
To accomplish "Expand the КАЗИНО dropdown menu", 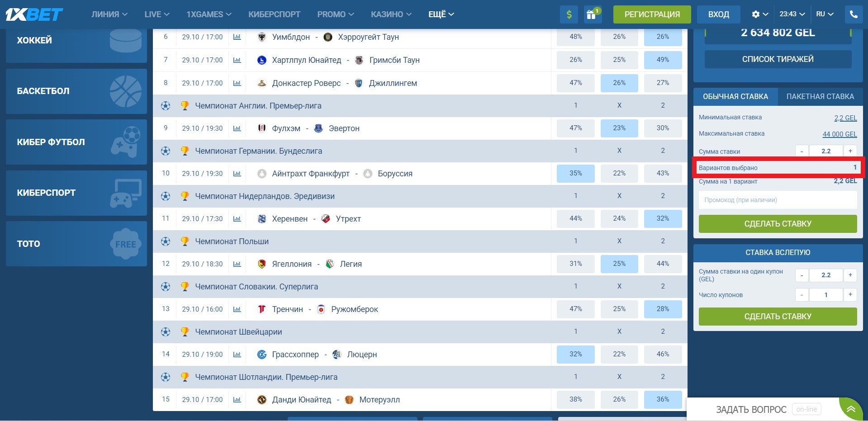I will (x=391, y=14).
